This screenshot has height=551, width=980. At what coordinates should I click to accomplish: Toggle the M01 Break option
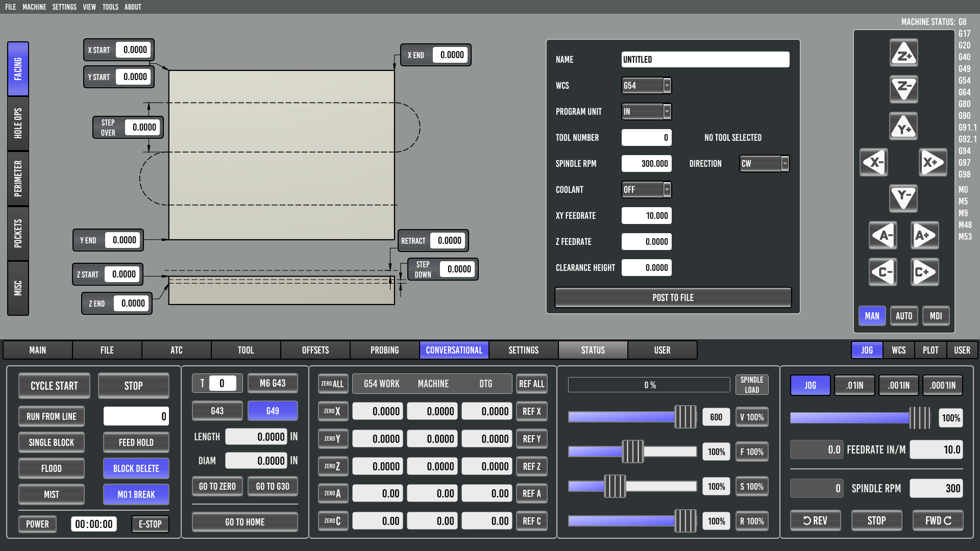click(x=136, y=494)
